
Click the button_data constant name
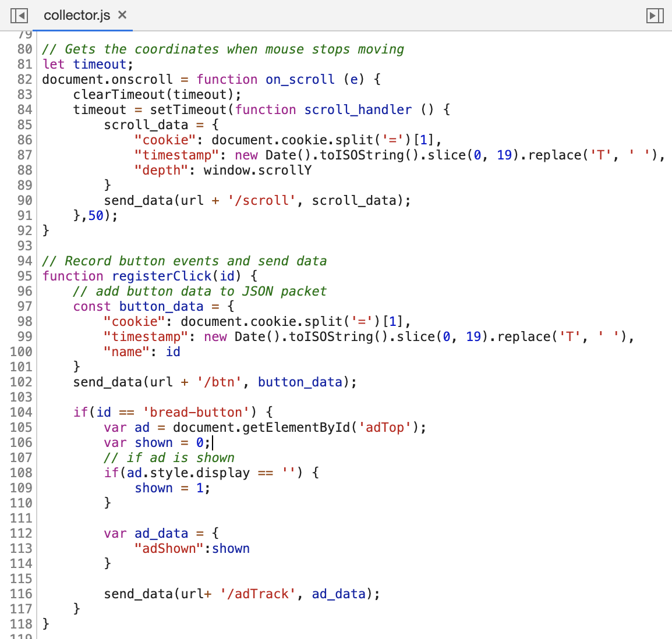click(161, 306)
